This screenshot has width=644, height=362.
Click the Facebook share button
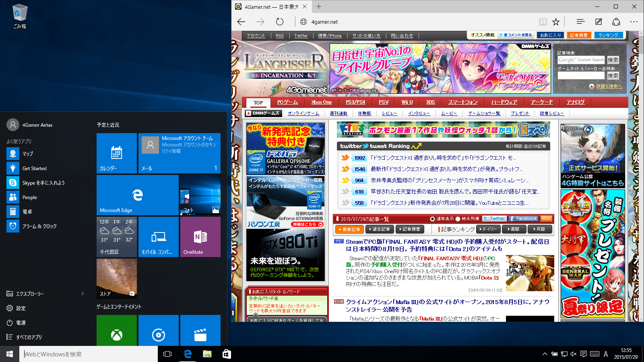pyautogui.click(x=523, y=219)
